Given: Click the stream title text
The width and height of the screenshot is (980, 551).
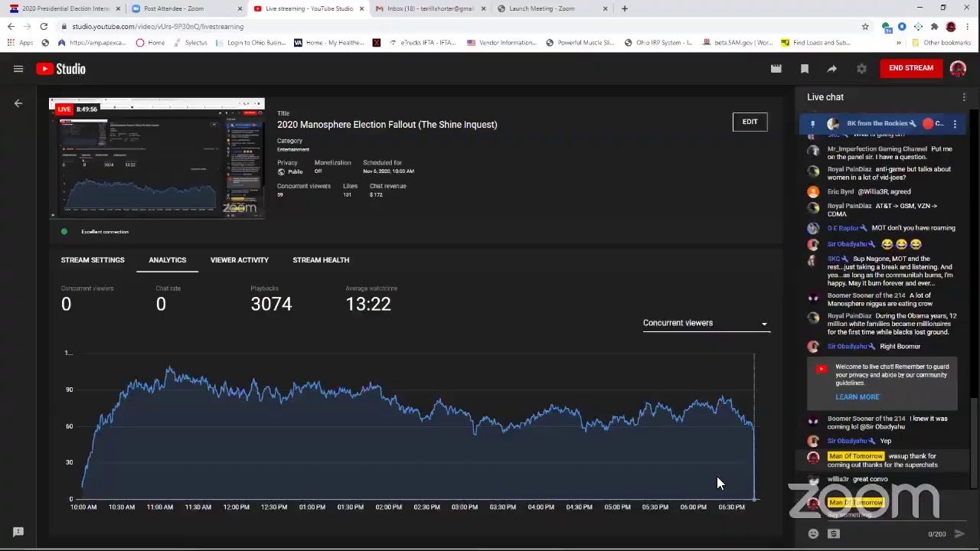Looking at the screenshot, I should click(x=387, y=125).
